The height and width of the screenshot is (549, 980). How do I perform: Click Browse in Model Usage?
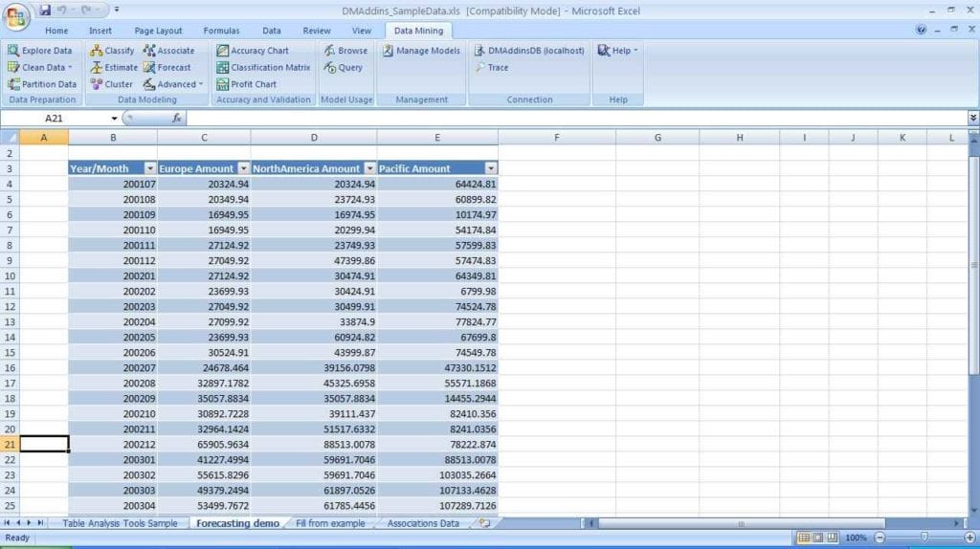pyautogui.click(x=345, y=51)
